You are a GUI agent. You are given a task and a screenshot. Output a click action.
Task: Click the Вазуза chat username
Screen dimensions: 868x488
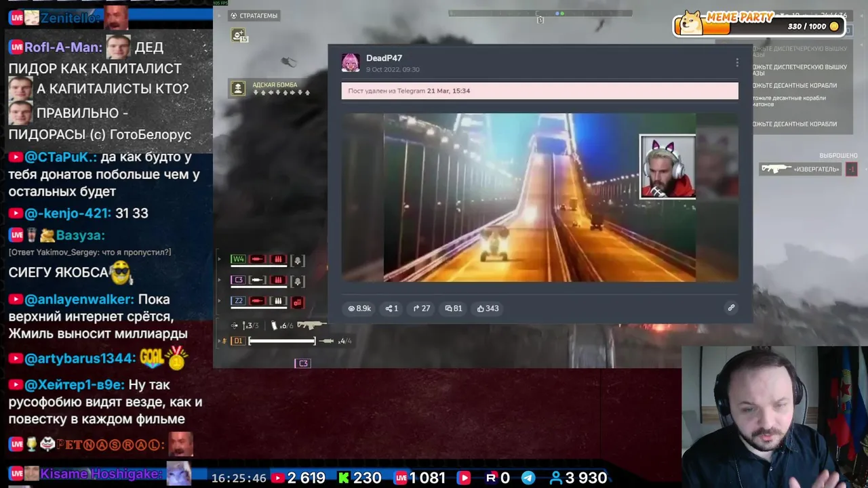(80, 236)
